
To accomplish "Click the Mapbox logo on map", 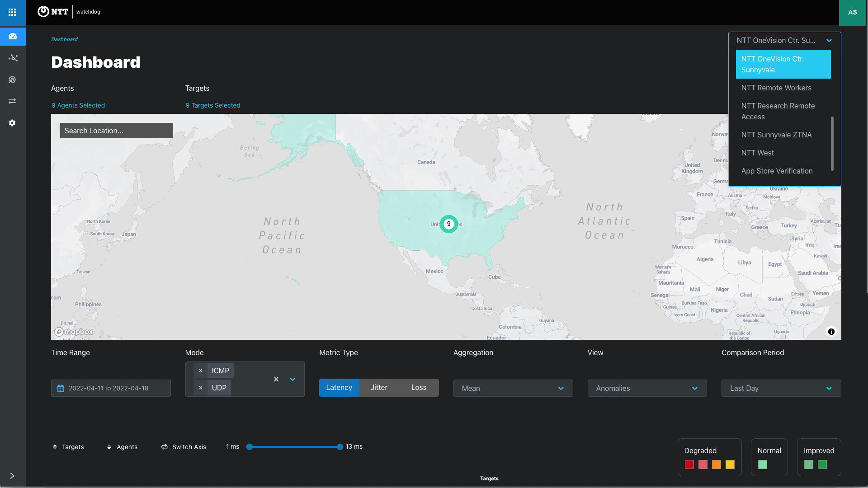I will 74,332.
